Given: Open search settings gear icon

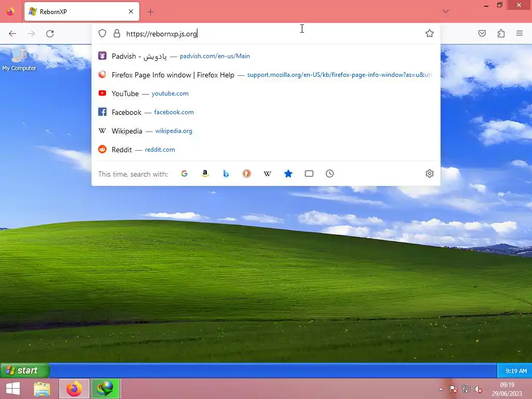Looking at the screenshot, I should (430, 174).
